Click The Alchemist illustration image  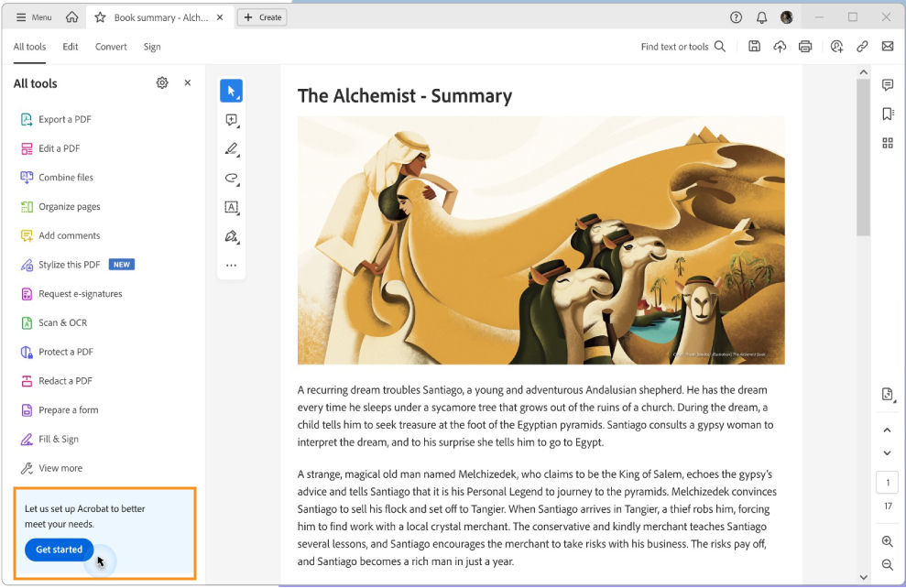point(540,240)
